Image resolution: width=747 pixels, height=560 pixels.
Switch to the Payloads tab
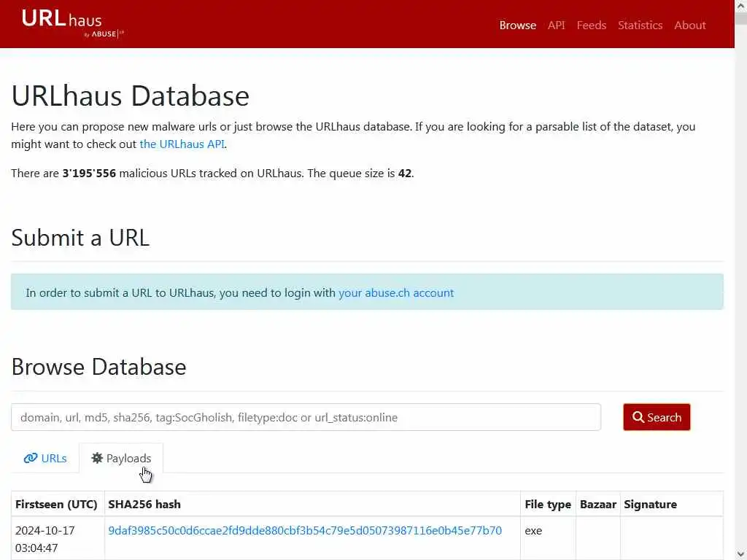point(121,458)
